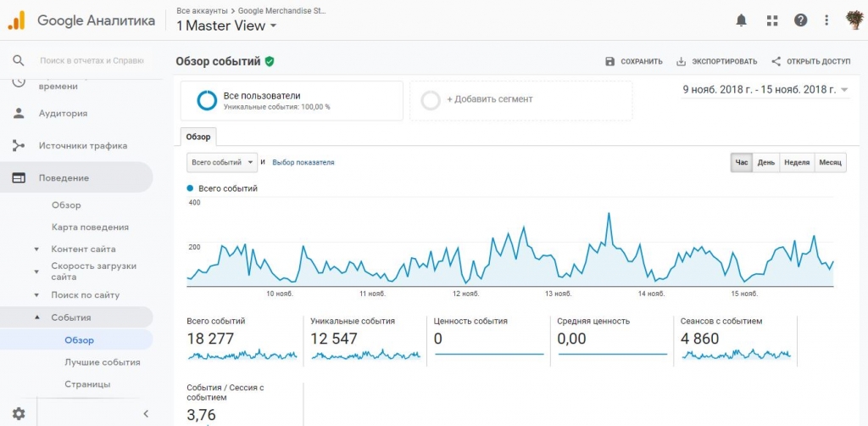Click the Экспортировать button

pyautogui.click(x=717, y=61)
